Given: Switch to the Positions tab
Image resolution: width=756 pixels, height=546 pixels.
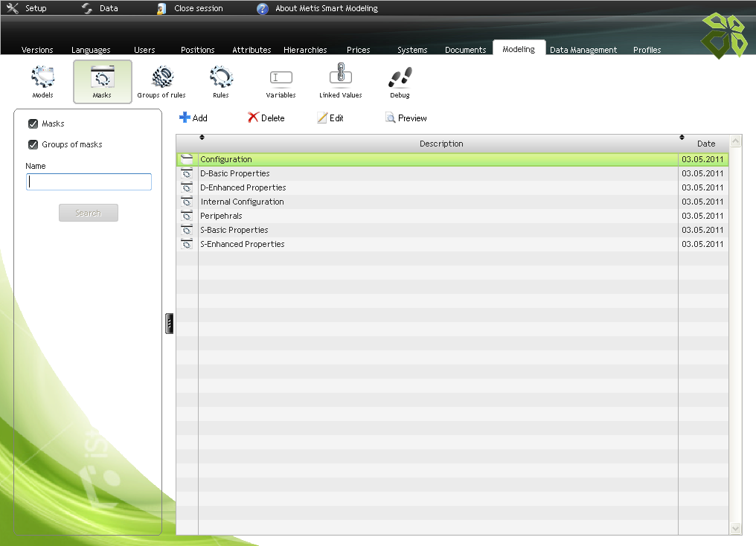Looking at the screenshot, I should [198, 50].
